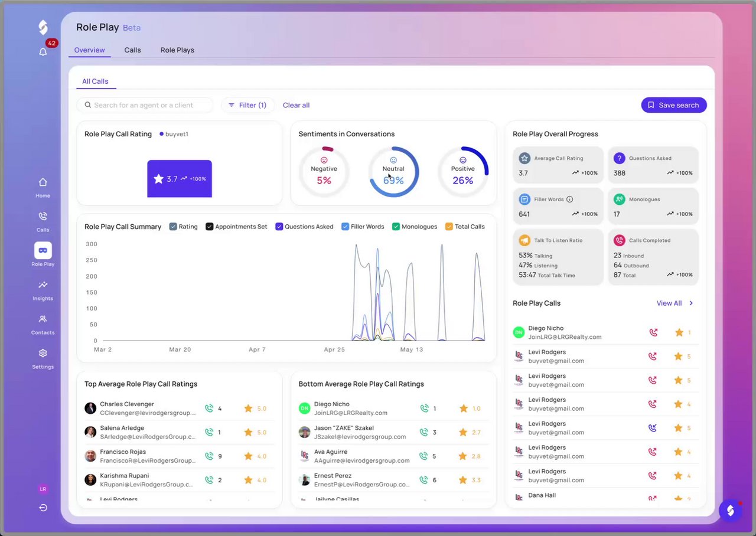Click the Clear all link
The image size is (756, 536).
(x=296, y=105)
